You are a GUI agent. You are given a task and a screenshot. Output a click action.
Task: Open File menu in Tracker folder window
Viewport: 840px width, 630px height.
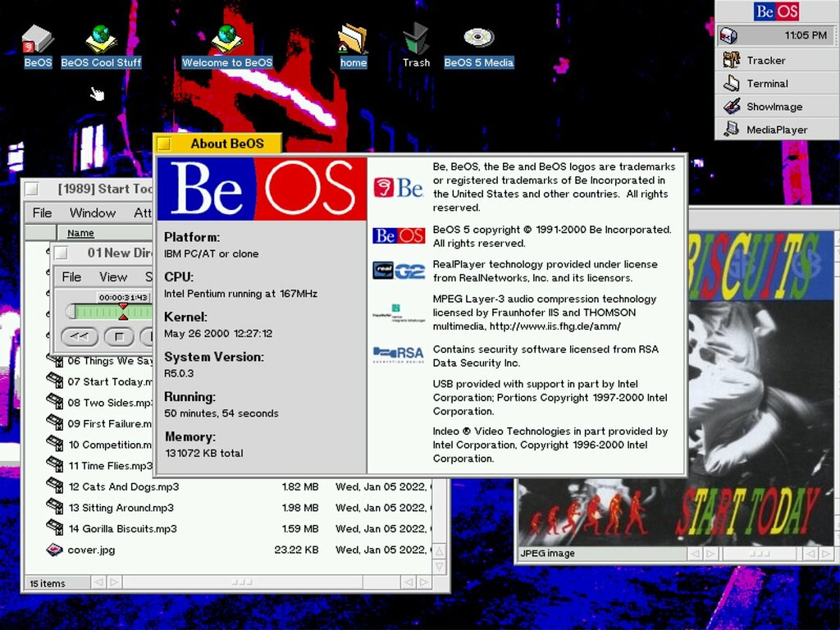click(x=43, y=212)
